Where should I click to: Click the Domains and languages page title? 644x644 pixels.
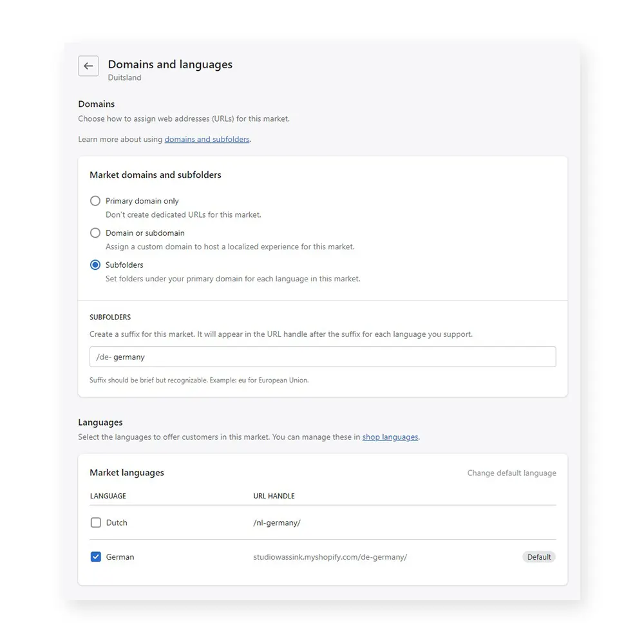pyautogui.click(x=170, y=64)
